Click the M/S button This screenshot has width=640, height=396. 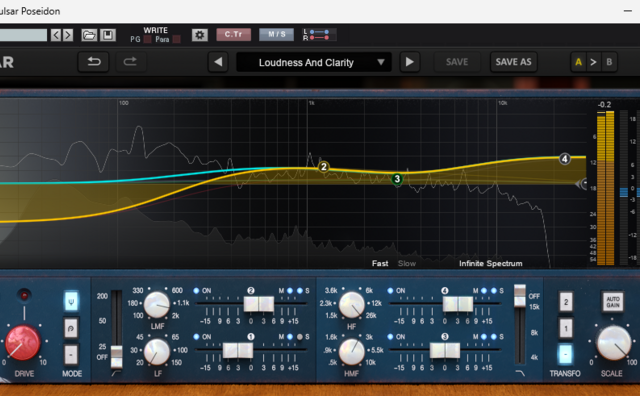pos(276,34)
